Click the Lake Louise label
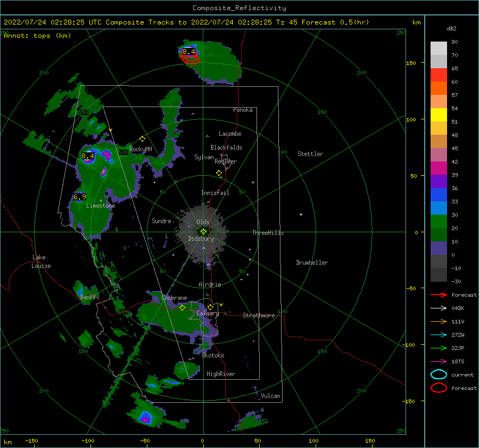This screenshot has height=448, width=479. click(x=41, y=262)
